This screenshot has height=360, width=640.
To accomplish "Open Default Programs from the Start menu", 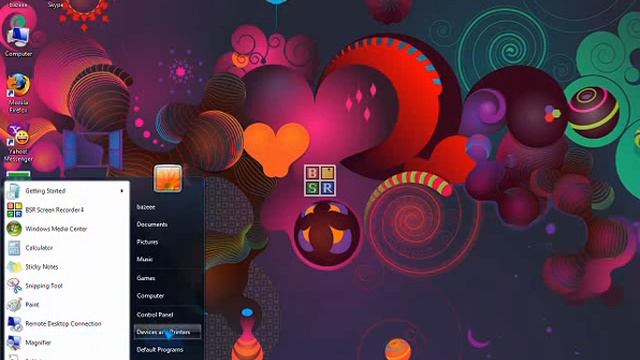I will coord(160,350).
